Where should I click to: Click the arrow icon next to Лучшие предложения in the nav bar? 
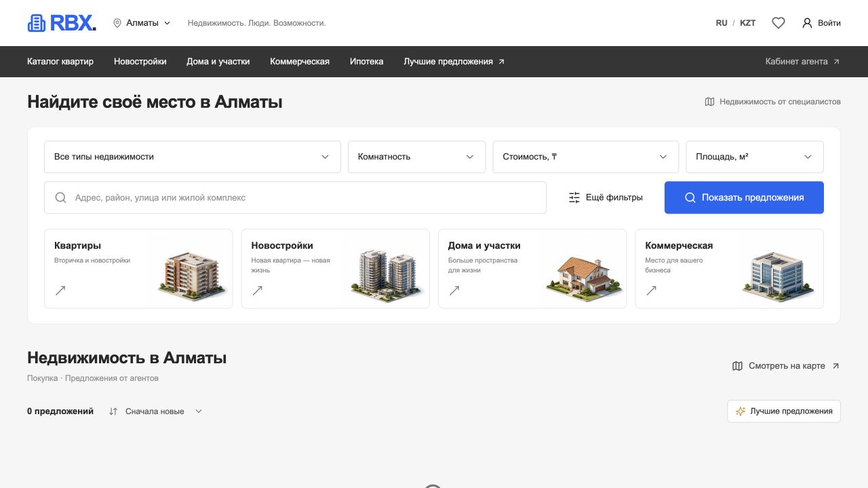502,62
